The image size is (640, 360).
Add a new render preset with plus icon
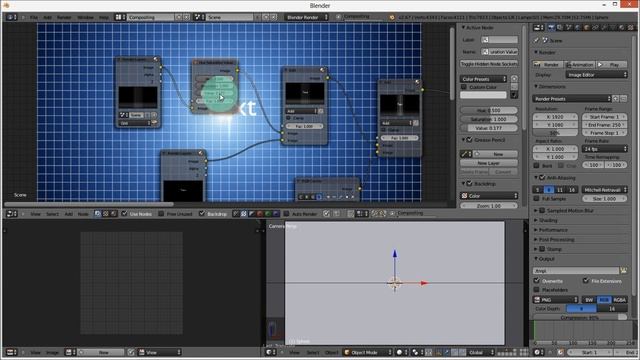tap(616, 99)
